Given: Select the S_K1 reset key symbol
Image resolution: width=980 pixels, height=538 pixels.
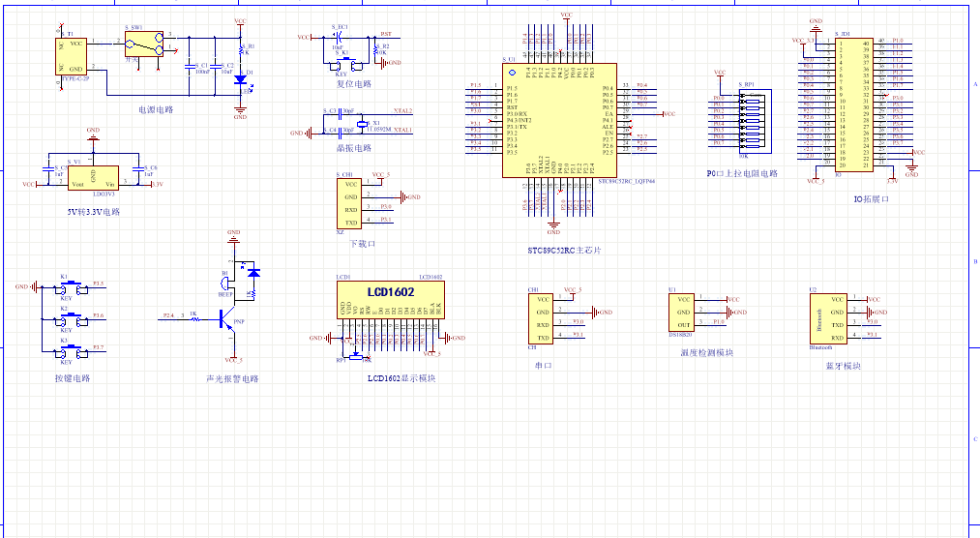Looking at the screenshot, I should (347, 63).
